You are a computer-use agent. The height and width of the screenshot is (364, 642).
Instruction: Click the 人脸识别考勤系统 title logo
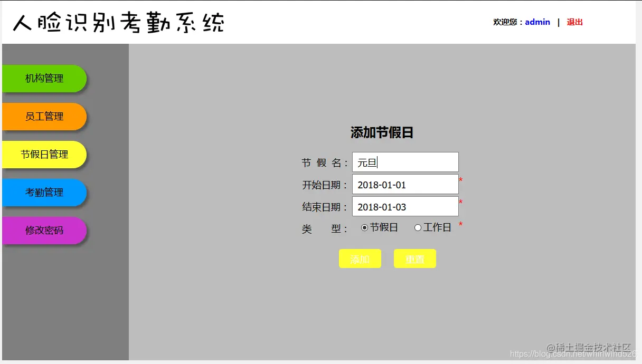(119, 23)
